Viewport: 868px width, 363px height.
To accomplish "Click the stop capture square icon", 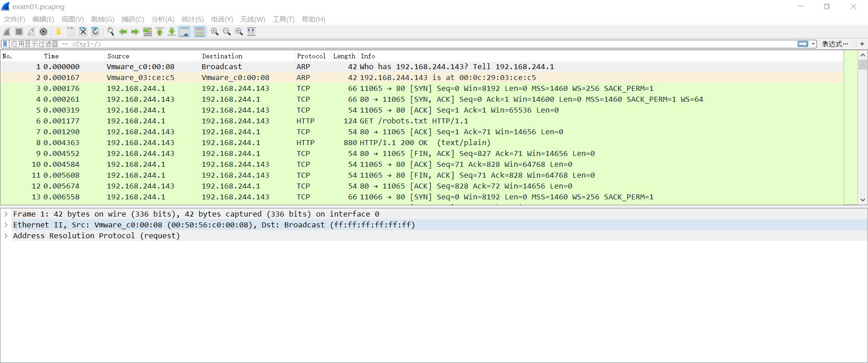I will click(x=19, y=32).
